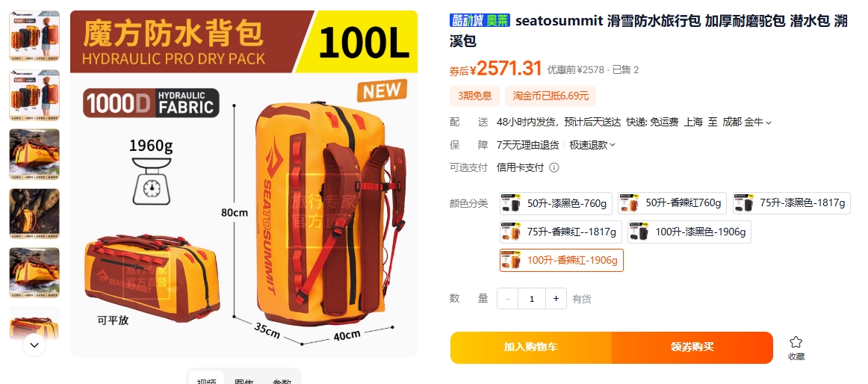Click the selected 100升-香辣红-1906g variant
The height and width of the screenshot is (384, 868).
coord(561,260)
